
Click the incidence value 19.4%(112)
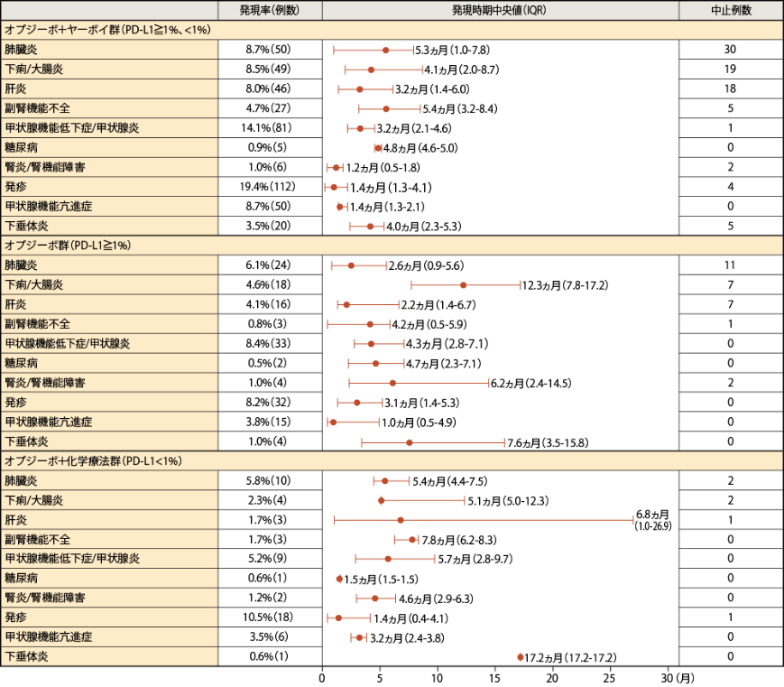click(268, 187)
